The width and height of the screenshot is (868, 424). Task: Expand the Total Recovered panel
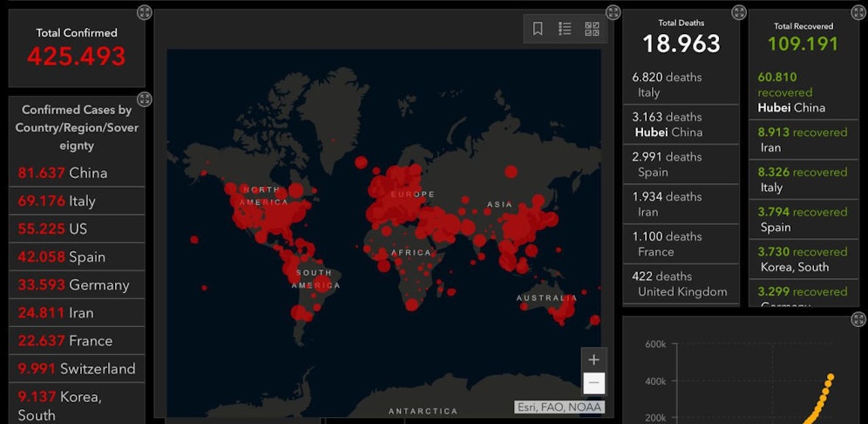pyautogui.click(x=858, y=12)
